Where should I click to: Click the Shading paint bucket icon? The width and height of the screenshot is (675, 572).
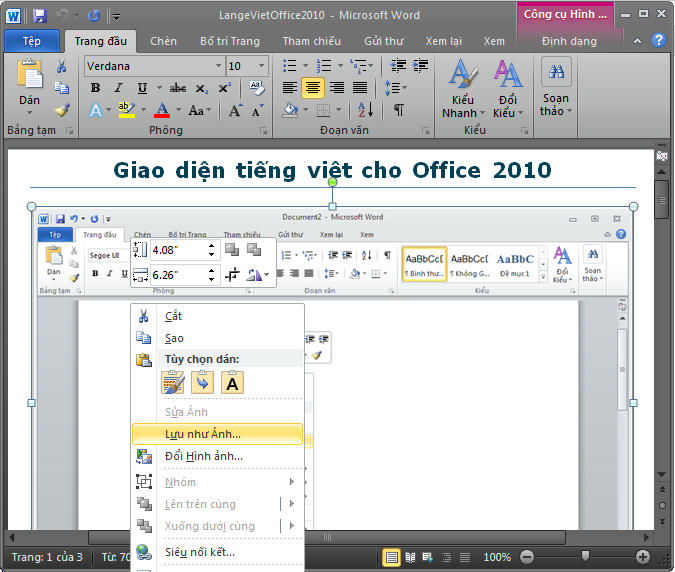click(x=291, y=111)
